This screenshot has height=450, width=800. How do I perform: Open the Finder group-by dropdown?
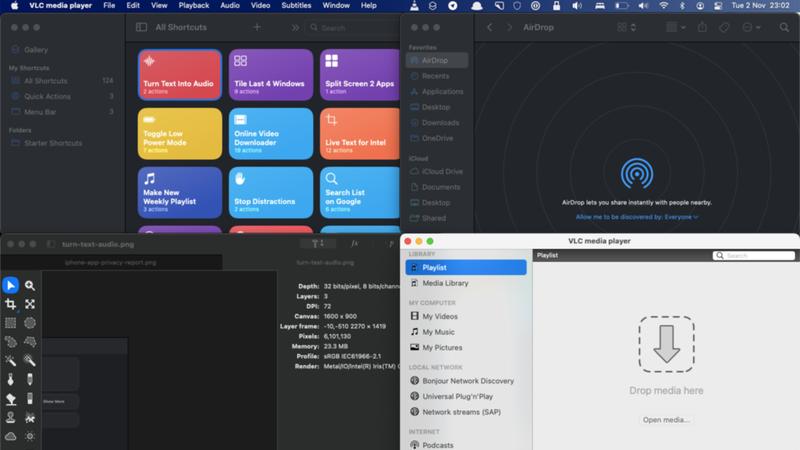point(676,28)
